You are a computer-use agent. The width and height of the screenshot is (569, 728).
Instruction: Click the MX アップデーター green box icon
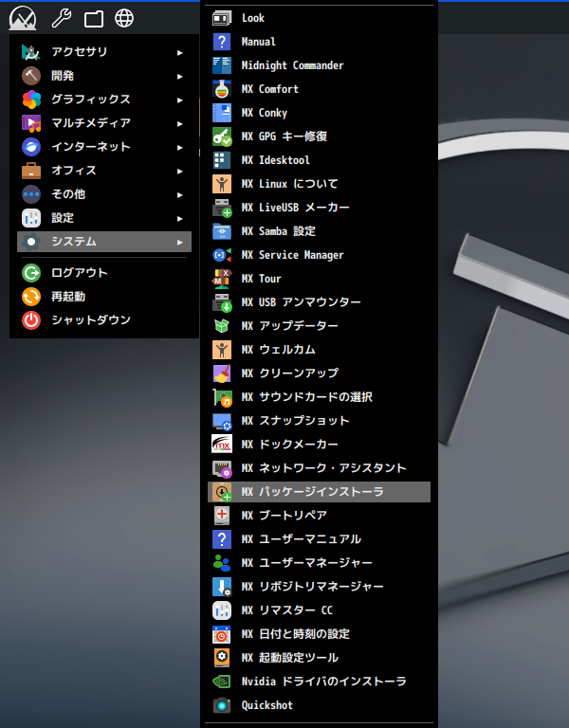pyautogui.click(x=222, y=326)
